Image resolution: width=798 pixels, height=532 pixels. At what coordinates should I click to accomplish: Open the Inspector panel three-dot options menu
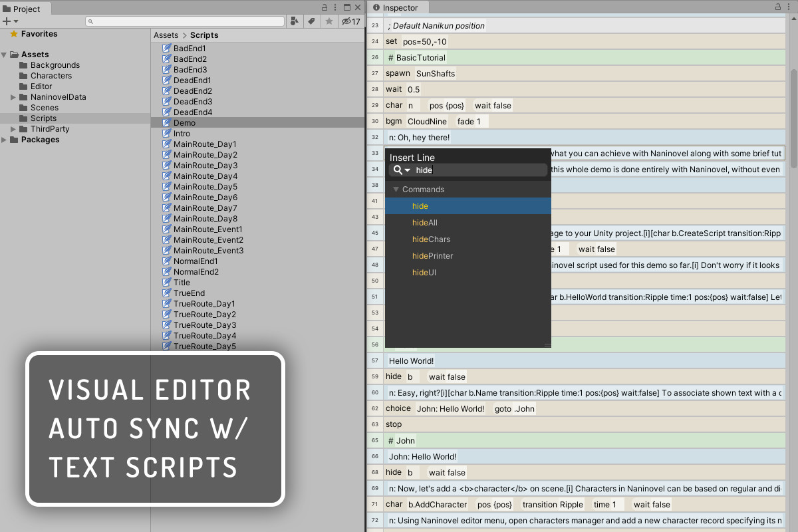(790, 7)
